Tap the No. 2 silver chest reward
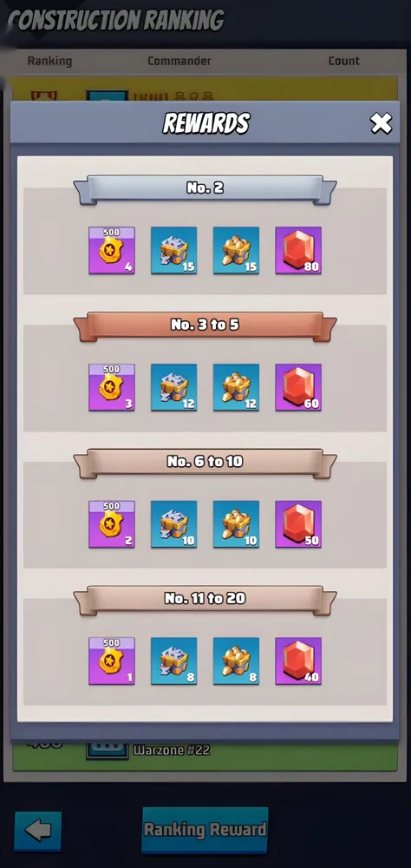The width and height of the screenshot is (411, 868). 173,250
